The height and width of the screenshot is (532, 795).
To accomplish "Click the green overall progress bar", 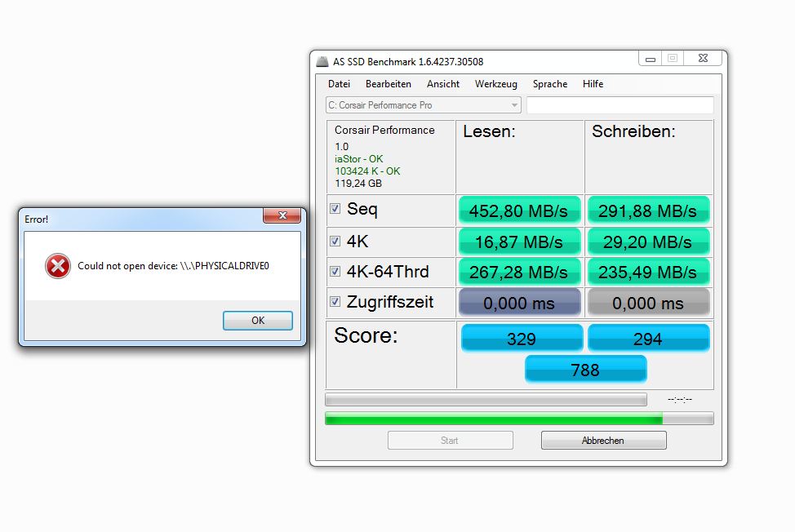I will (x=519, y=419).
